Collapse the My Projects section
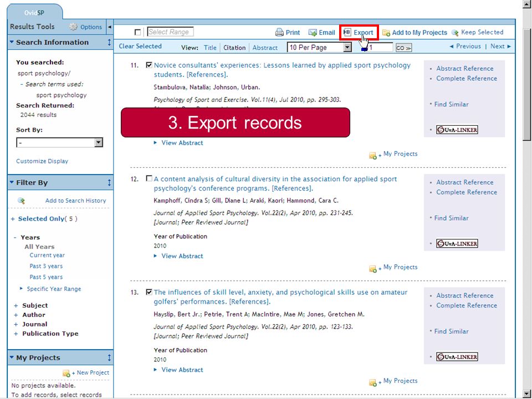532x399 pixels. 12,357
